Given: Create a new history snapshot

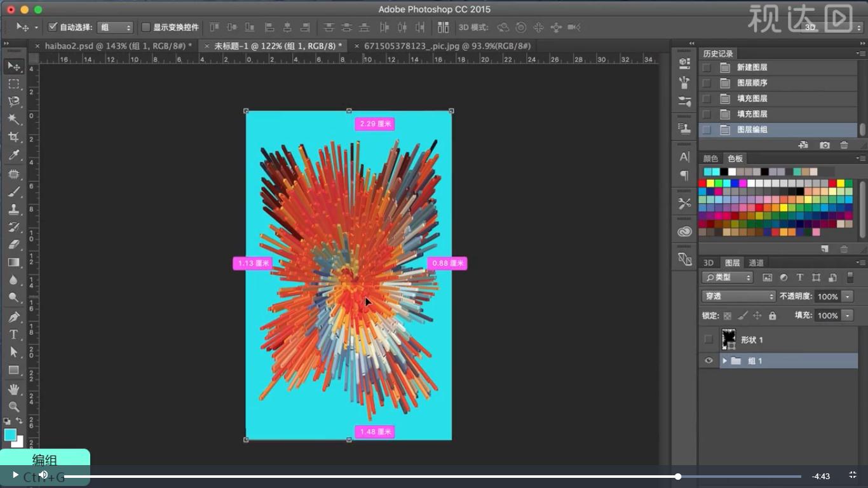Looking at the screenshot, I should pyautogui.click(x=825, y=146).
